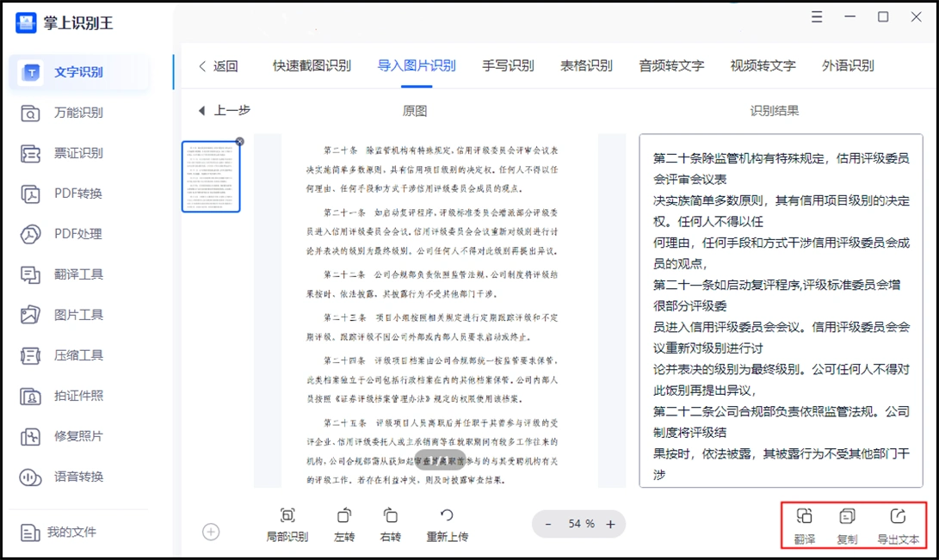This screenshot has width=939, height=560.
Task: Select the page thumbnail in the left panel
Action: coord(211,175)
